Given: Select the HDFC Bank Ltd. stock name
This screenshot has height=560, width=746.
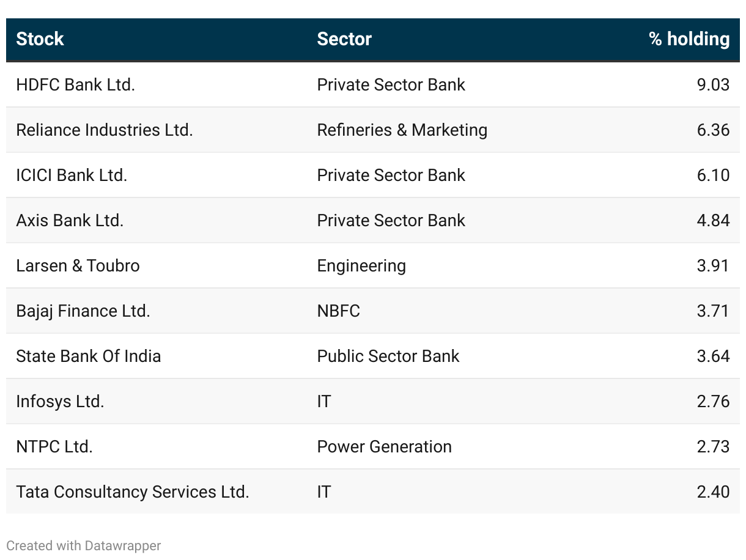Looking at the screenshot, I should 75,84.
